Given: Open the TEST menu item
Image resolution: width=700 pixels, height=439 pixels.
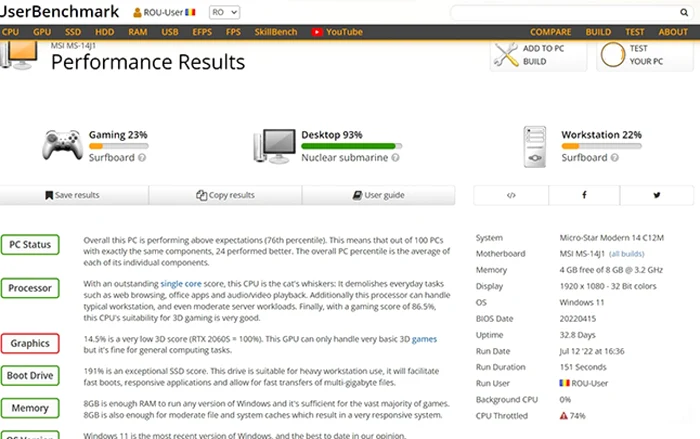Looking at the screenshot, I should tap(634, 32).
